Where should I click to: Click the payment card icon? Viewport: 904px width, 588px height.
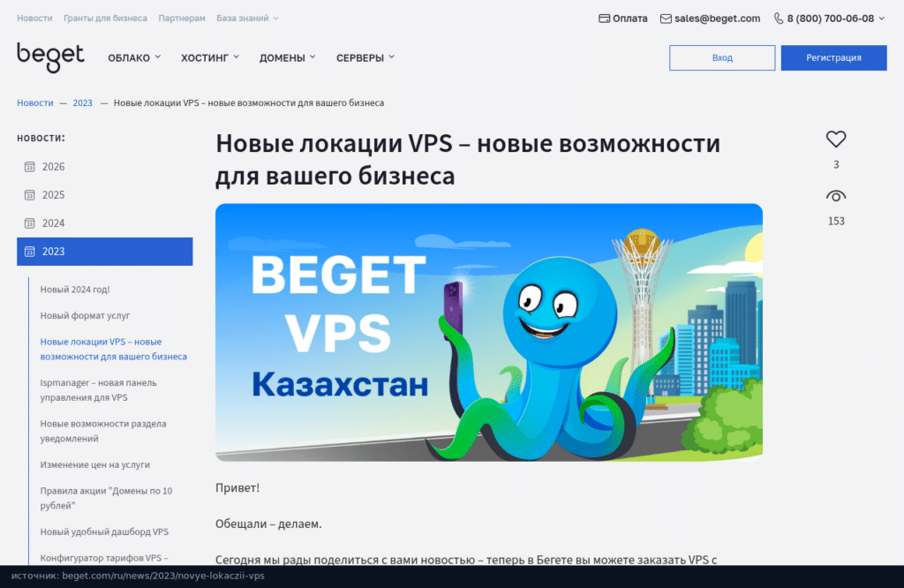[x=604, y=19]
